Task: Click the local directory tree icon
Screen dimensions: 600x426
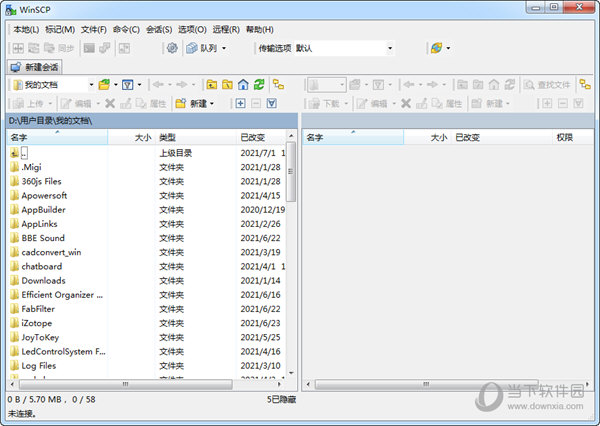Action: 279,84
